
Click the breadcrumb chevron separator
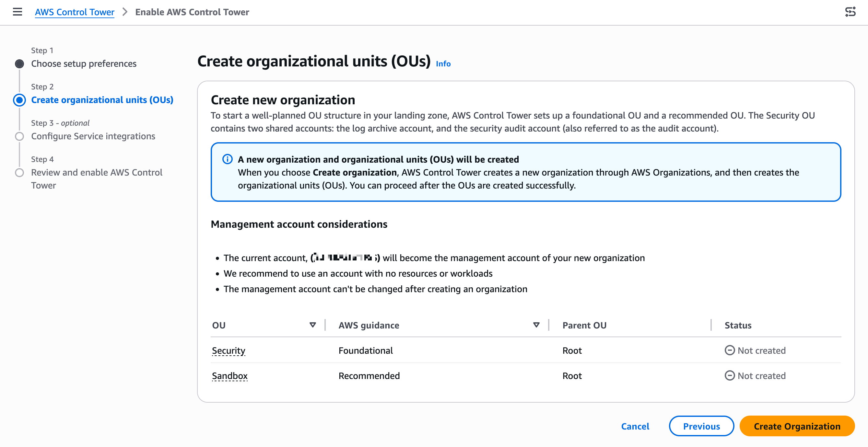125,12
